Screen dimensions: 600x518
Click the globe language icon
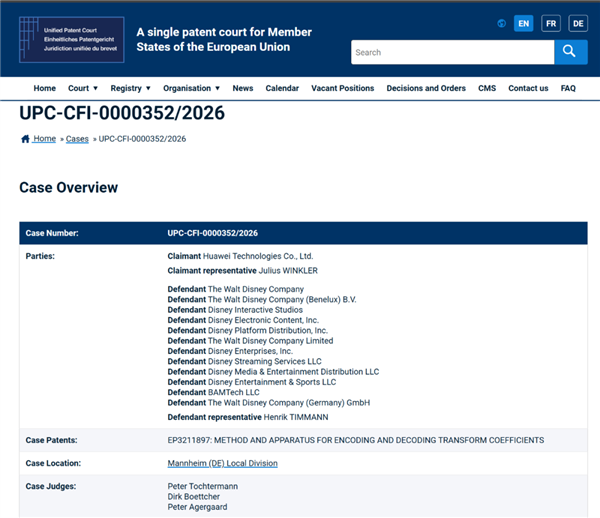tap(502, 23)
